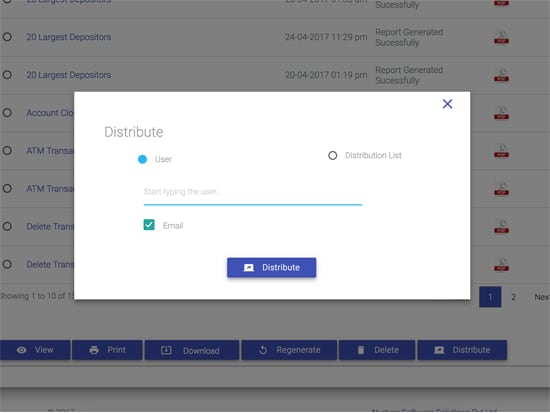Select the User radio option
The image size is (550, 413).
(x=142, y=159)
